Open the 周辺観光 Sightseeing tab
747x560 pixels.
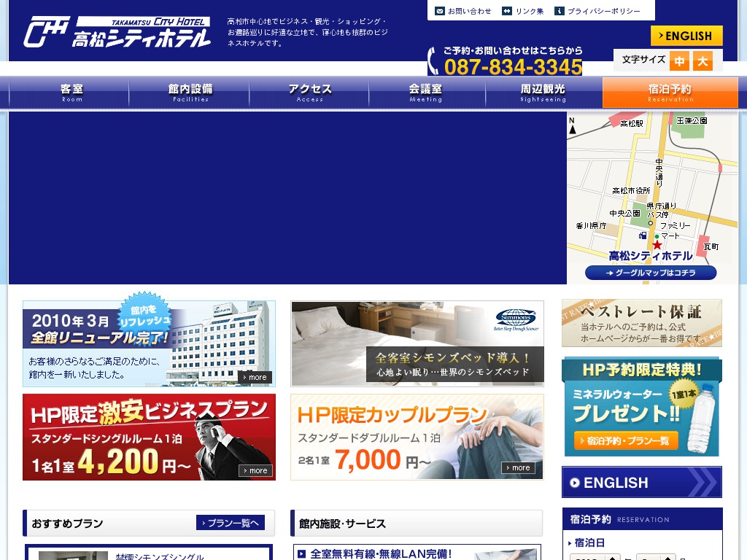(543, 93)
